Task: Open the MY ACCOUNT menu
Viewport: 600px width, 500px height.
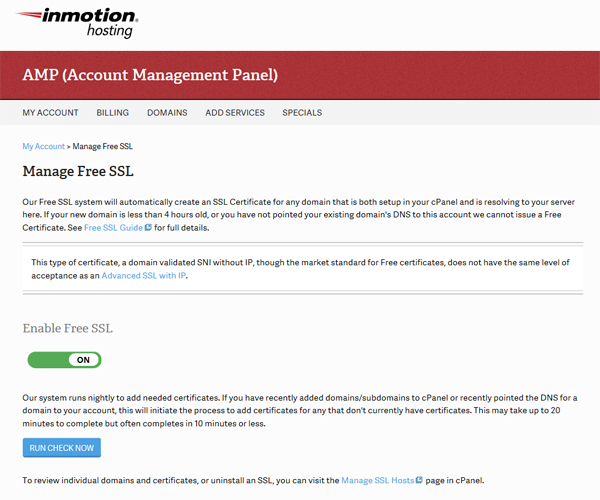Action: [x=50, y=113]
